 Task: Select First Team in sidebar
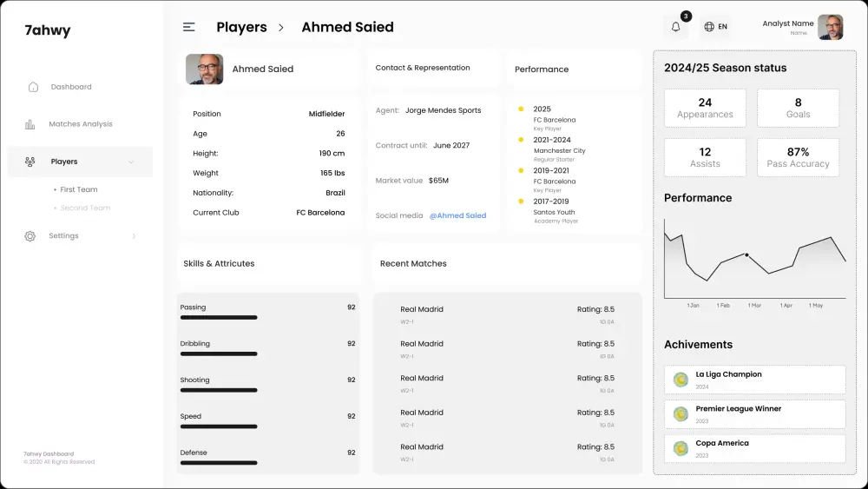pos(78,189)
